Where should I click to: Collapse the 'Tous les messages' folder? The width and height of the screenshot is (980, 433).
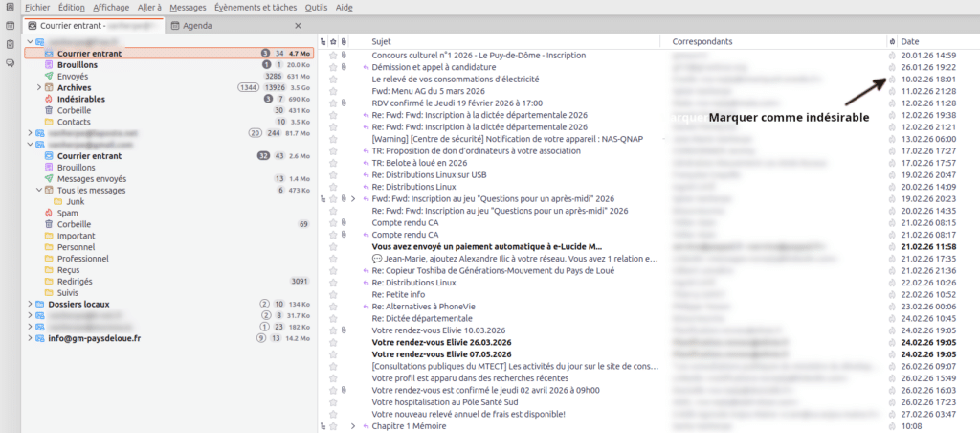click(39, 190)
